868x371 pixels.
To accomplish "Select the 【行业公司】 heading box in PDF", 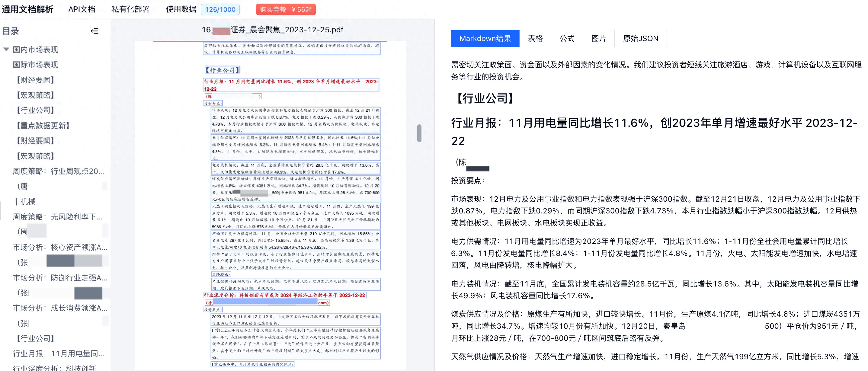I will pyautogui.click(x=222, y=70).
